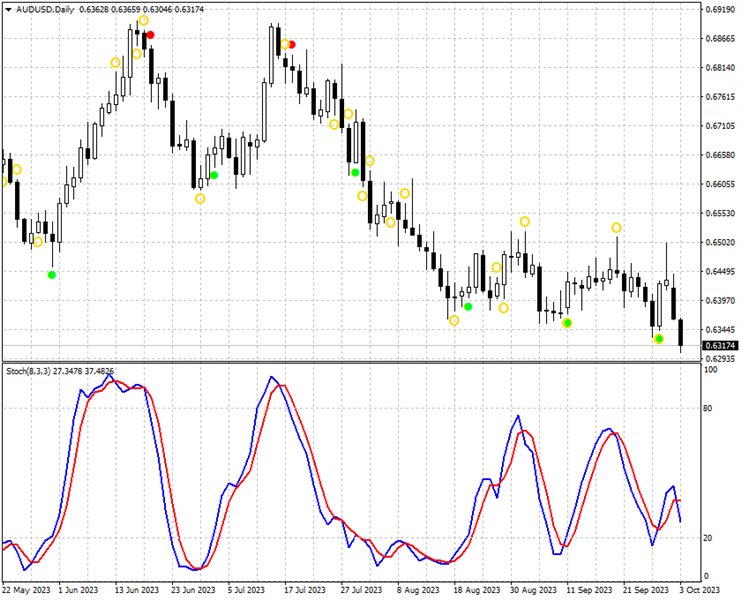
Task: Click the green buy dot below late May candles
Action: [52, 275]
